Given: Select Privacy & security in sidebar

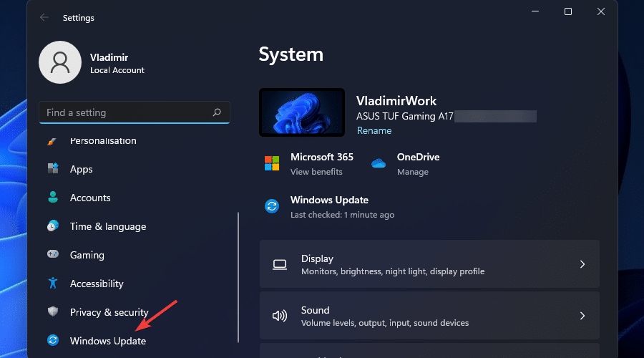Looking at the screenshot, I should 109,312.
